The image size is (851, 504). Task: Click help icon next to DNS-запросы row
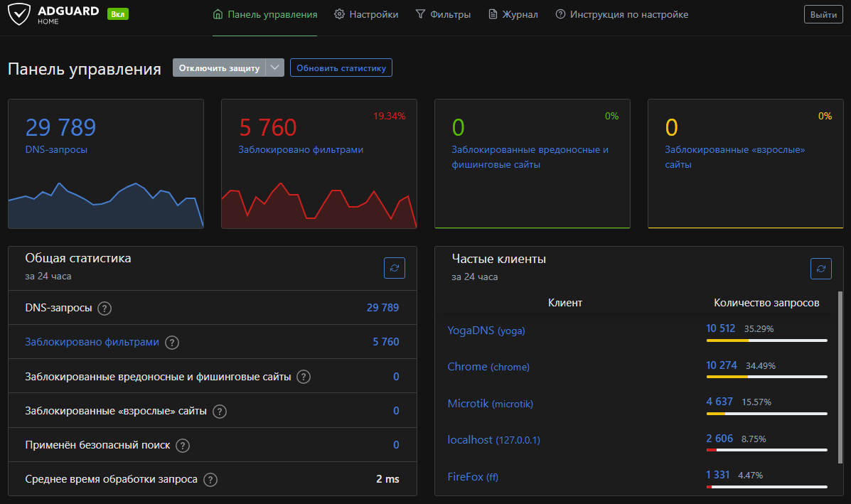pyautogui.click(x=105, y=309)
